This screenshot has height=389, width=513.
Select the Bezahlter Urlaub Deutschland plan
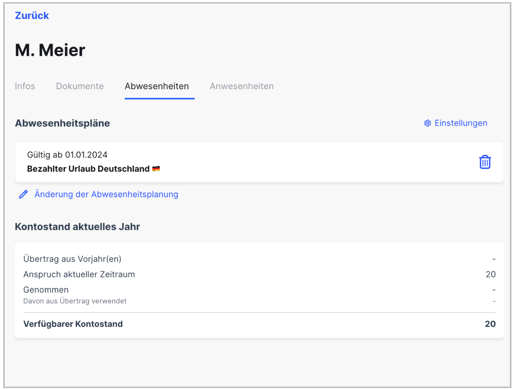(x=88, y=169)
